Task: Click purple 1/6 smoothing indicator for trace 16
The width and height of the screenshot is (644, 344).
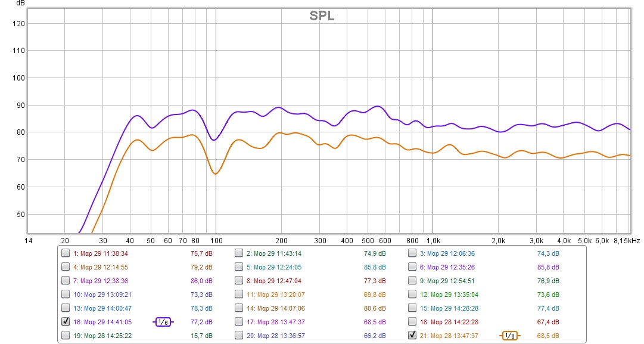Action: click(163, 322)
